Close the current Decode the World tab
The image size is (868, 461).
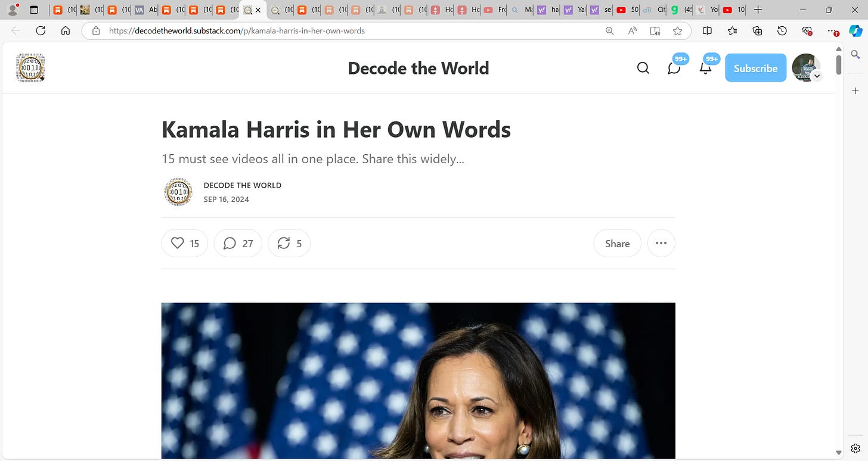(x=258, y=10)
